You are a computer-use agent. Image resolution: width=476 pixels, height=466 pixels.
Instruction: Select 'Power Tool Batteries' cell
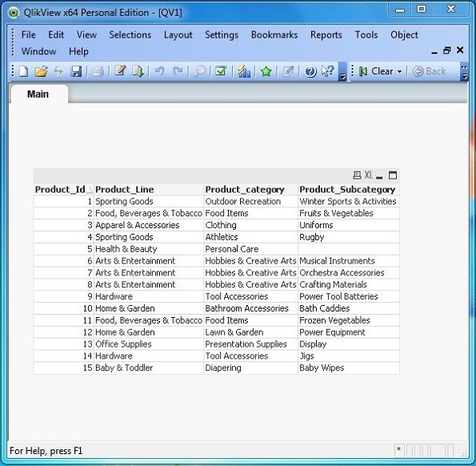point(349,296)
